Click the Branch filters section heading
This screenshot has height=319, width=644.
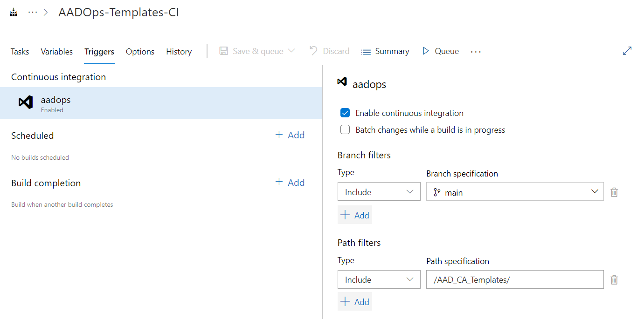pyautogui.click(x=364, y=155)
